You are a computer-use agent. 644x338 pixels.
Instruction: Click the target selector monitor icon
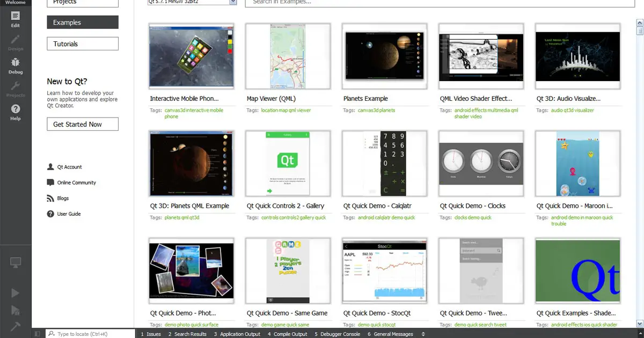[16, 263]
